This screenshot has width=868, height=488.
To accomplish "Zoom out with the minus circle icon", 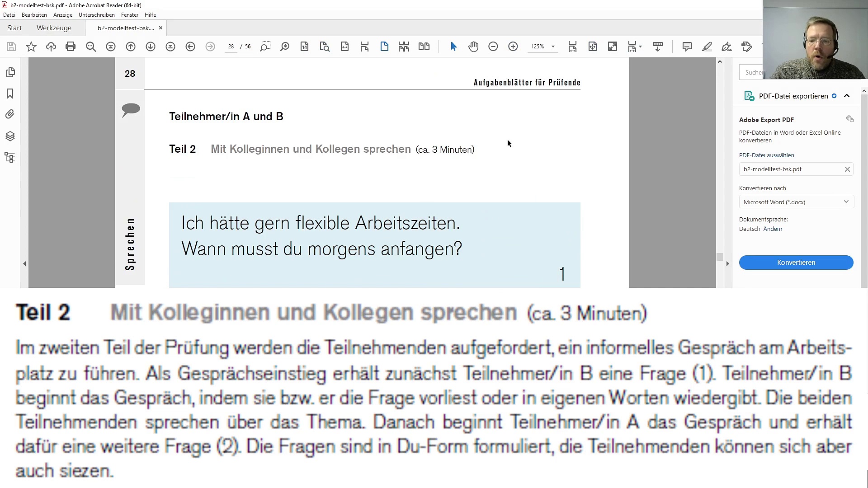I will [x=493, y=47].
